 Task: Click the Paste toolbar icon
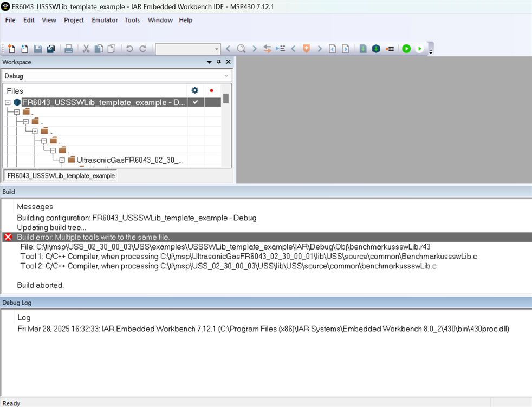(111, 49)
